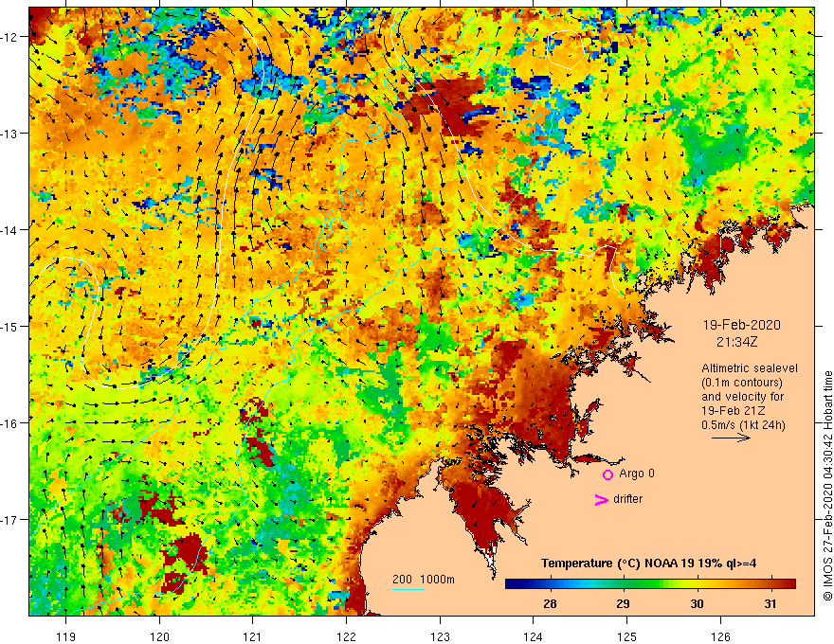Select the 31 label on the color scale
Screen dimensions: 834x644
771,603
